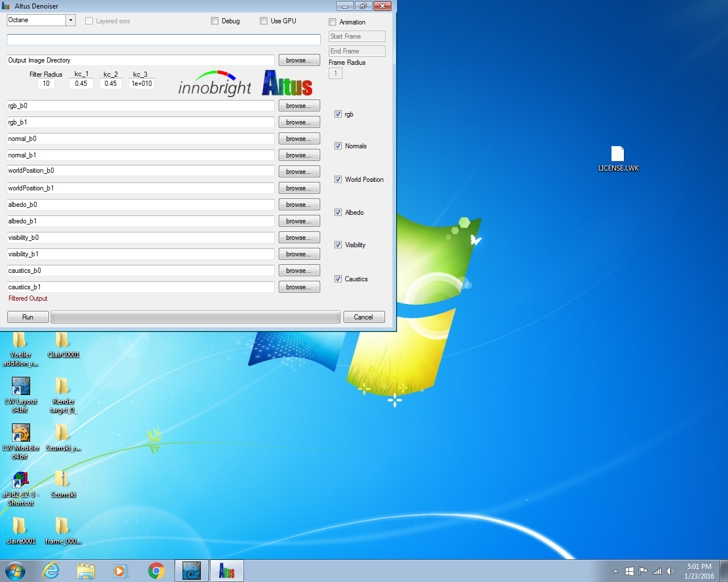728x582 pixels.
Task: Launch LW Modeler 64bit desktop shortcut
Action: pyautogui.click(x=20, y=441)
